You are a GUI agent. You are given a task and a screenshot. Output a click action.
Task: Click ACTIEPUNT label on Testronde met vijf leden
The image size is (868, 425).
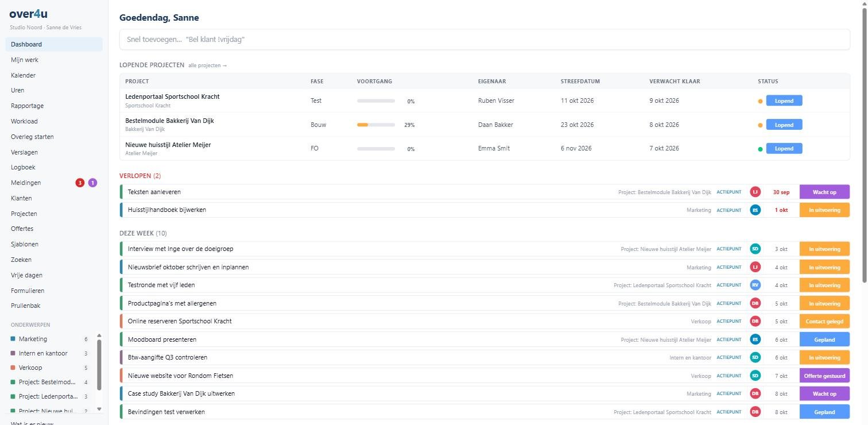click(x=729, y=285)
